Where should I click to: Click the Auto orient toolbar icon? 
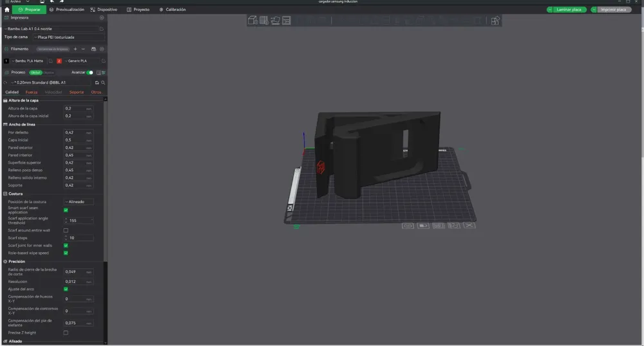pyautogui.click(x=275, y=20)
